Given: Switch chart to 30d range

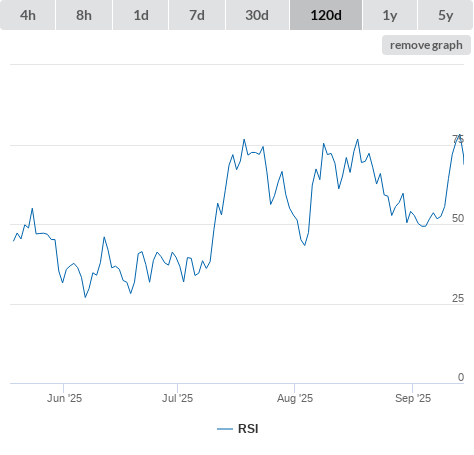Looking at the screenshot, I should (257, 15).
